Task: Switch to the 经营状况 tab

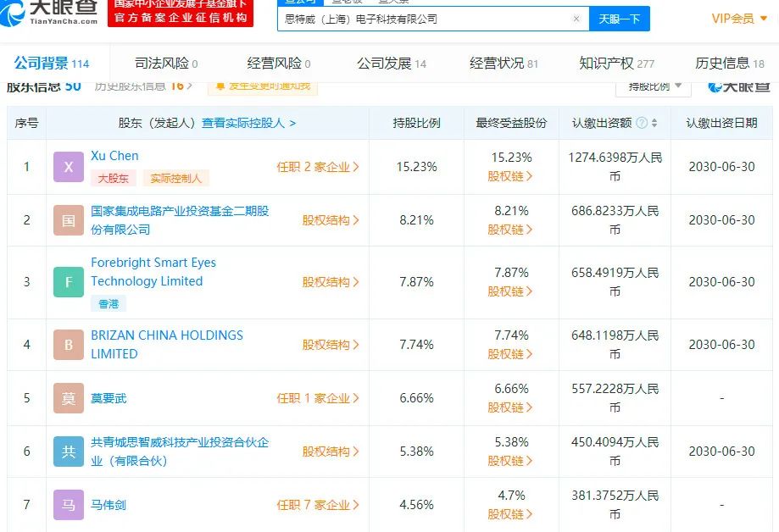Action: pos(504,64)
